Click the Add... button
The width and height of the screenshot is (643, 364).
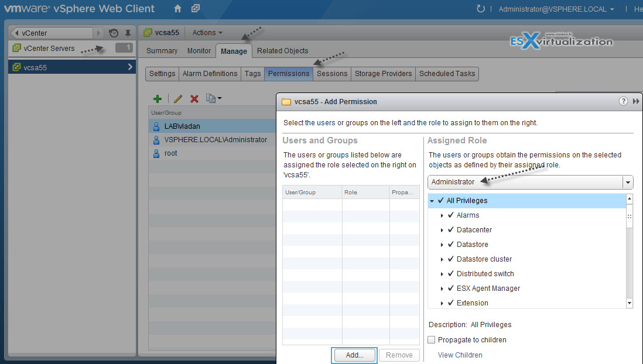(x=355, y=355)
